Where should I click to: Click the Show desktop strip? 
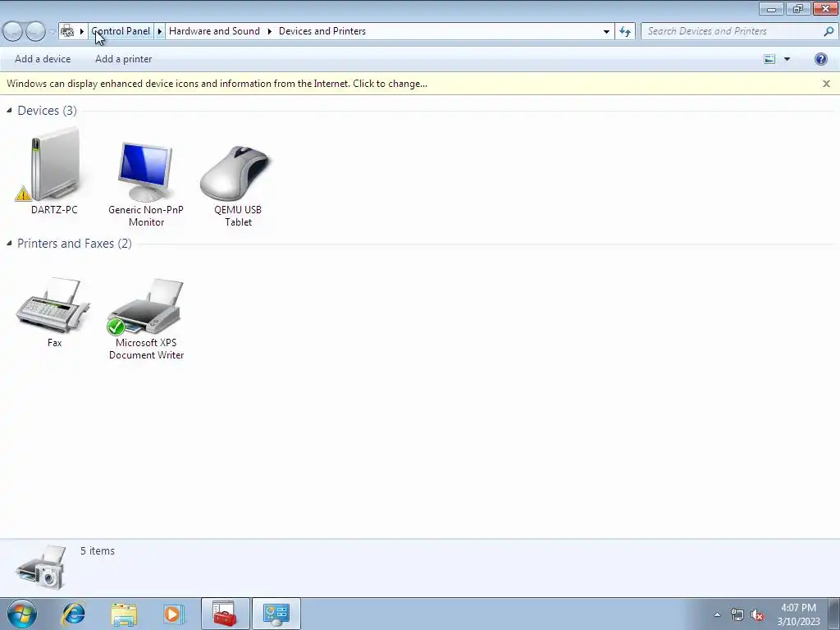point(834,614)
